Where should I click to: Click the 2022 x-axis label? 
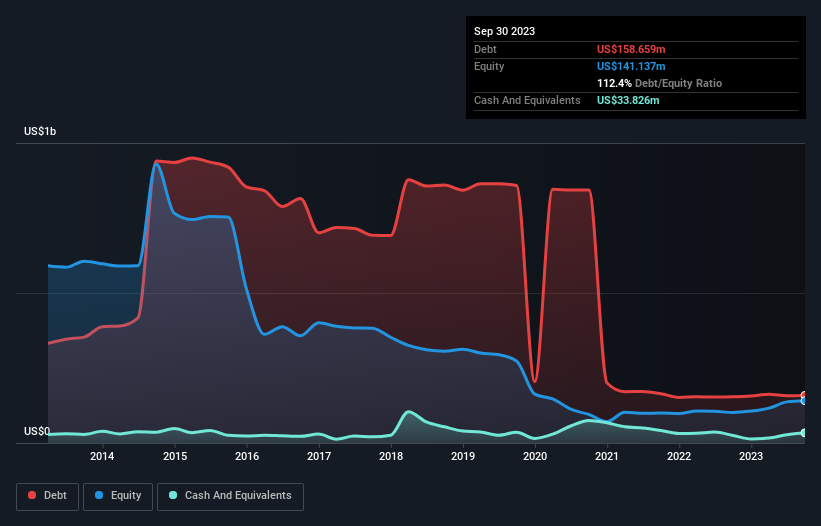coord(679,456)
